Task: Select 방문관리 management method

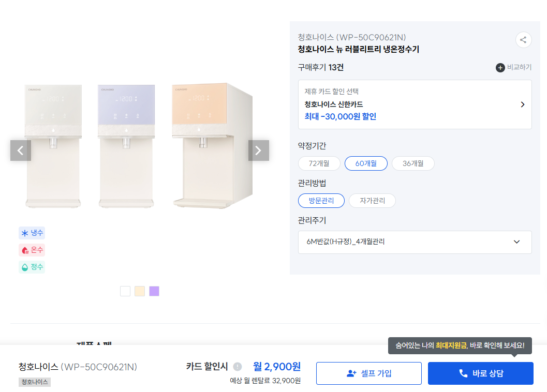Action: (321, 201)
